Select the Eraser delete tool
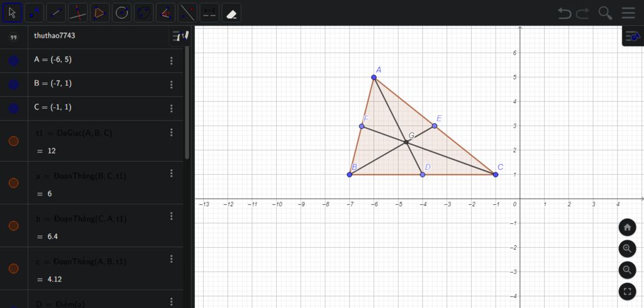The height and width of the screenshot is (308, 644). [231, 13]
